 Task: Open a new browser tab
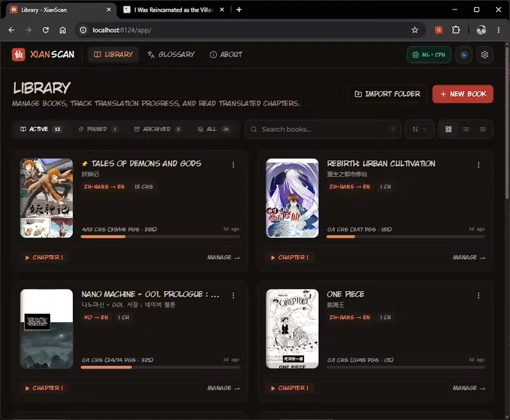pos(239,10)
